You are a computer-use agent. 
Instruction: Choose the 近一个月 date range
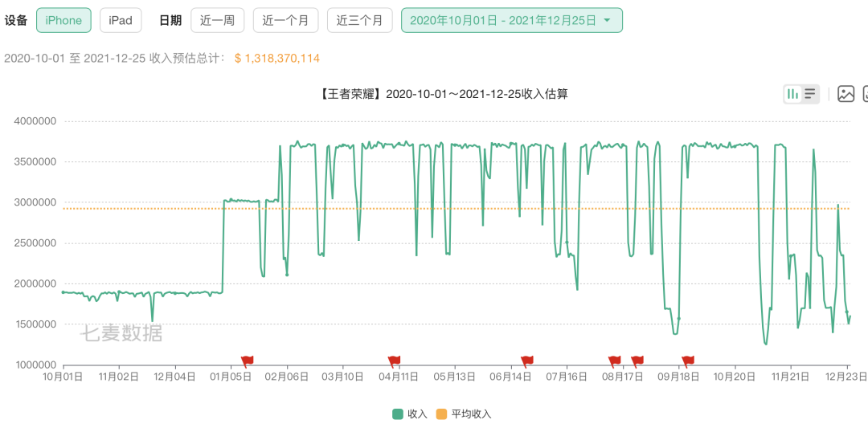click(x=285, y=20)
